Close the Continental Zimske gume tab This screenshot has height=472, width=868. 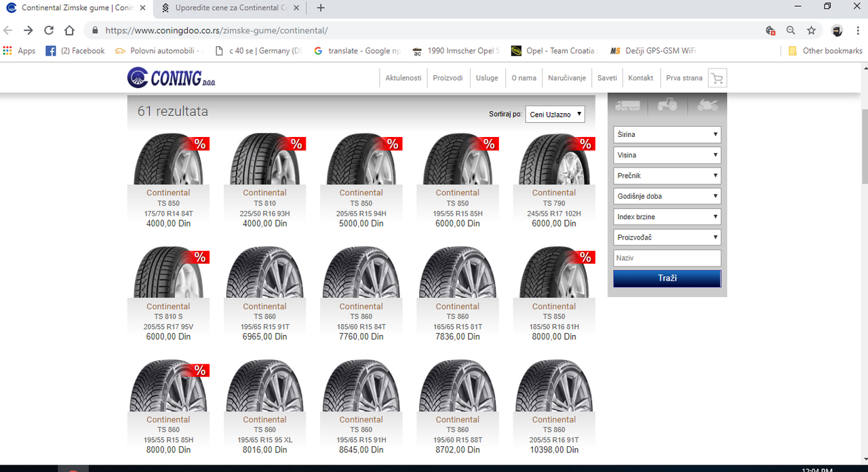coord(144,8)
